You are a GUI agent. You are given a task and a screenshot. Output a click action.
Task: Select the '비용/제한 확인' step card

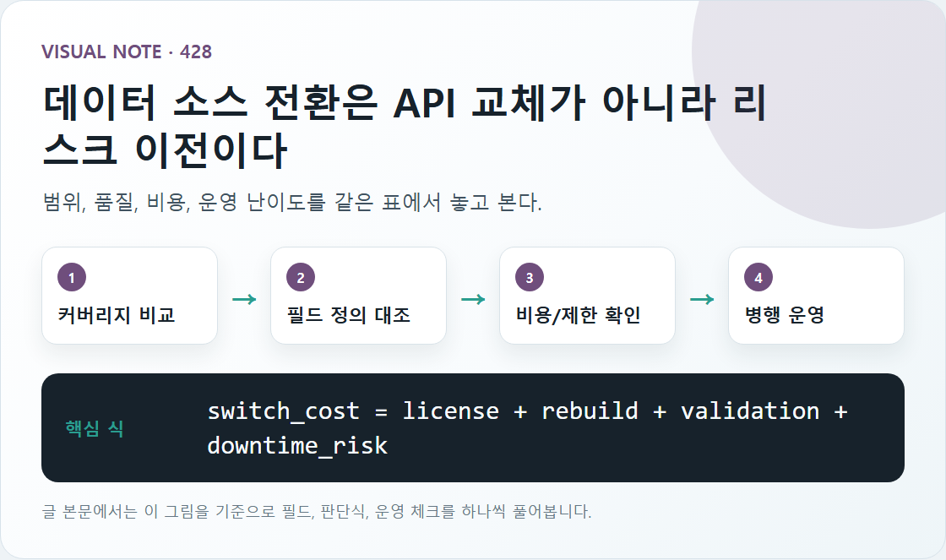(x=588, y=296)
